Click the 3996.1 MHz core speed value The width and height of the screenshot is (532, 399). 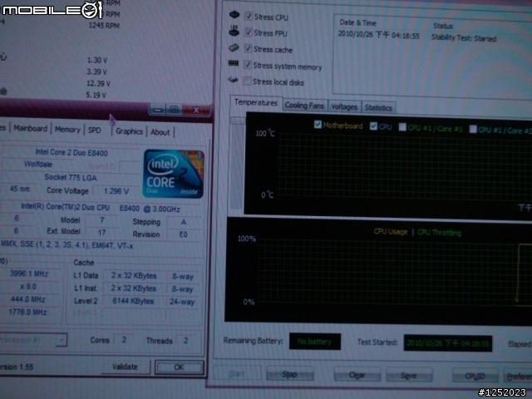29,273
